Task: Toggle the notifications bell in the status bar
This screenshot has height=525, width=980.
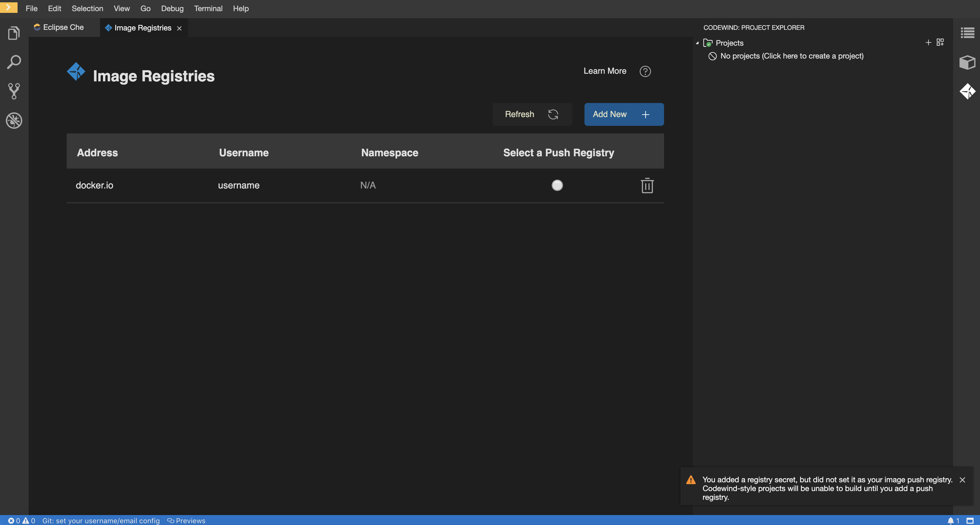Action: [951, 520]
